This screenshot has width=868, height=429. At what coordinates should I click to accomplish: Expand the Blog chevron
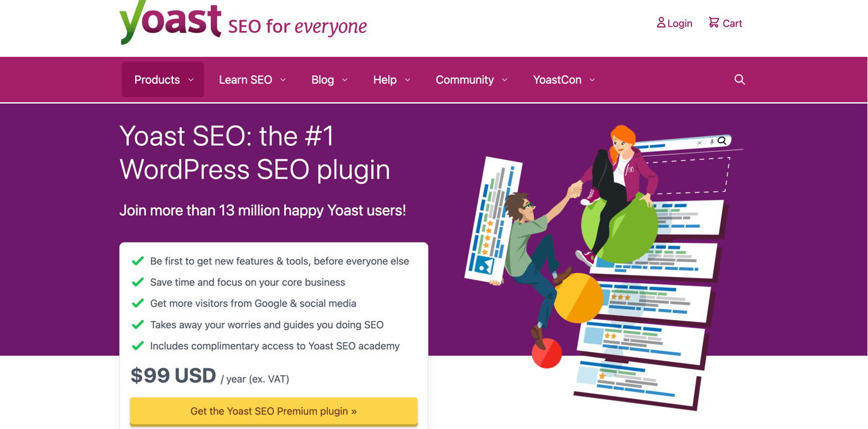coord(345,80)
